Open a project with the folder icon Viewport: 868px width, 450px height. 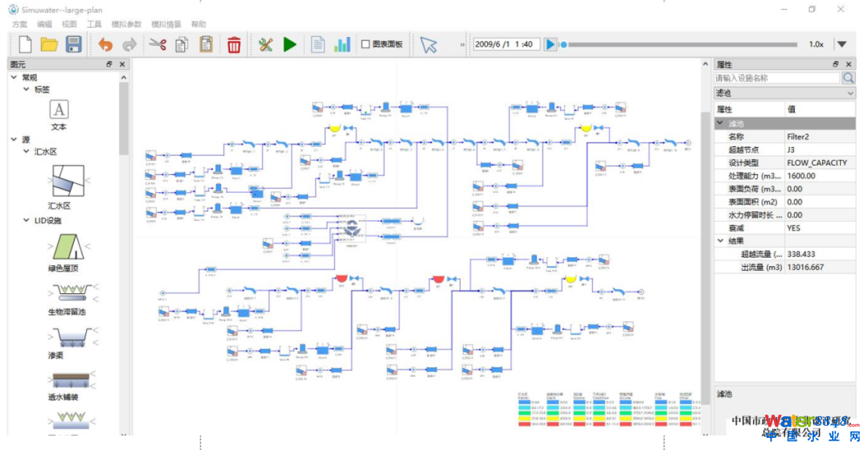(49, 45)
